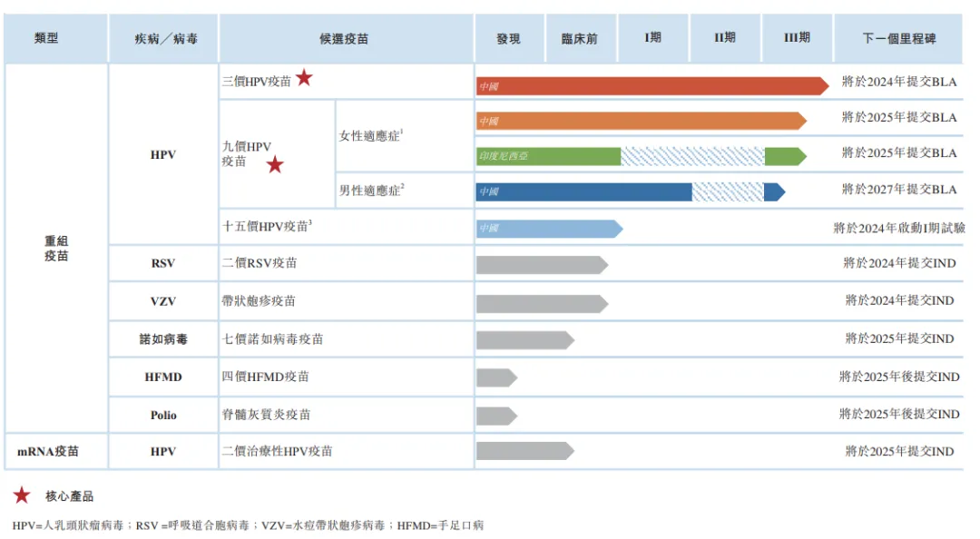Viewport: 980px width, 539px height.
Task: Select the dark blue 中國 bar for 男性適應症
Action: pyautogui.click(x=631, y=192)
